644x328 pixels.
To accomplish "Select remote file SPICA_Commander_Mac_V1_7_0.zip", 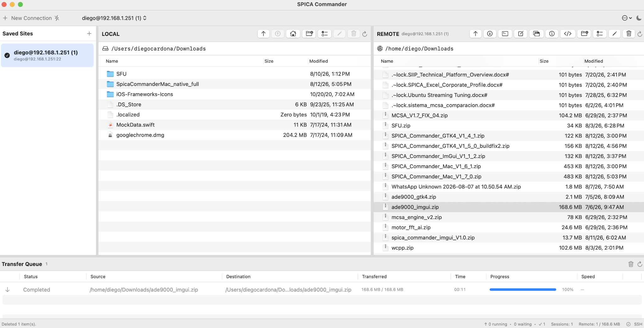I will click(509, 177).
